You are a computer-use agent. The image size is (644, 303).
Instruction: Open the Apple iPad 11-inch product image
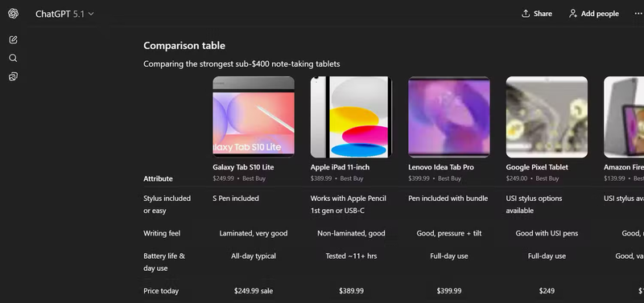[x=351, y=117]
